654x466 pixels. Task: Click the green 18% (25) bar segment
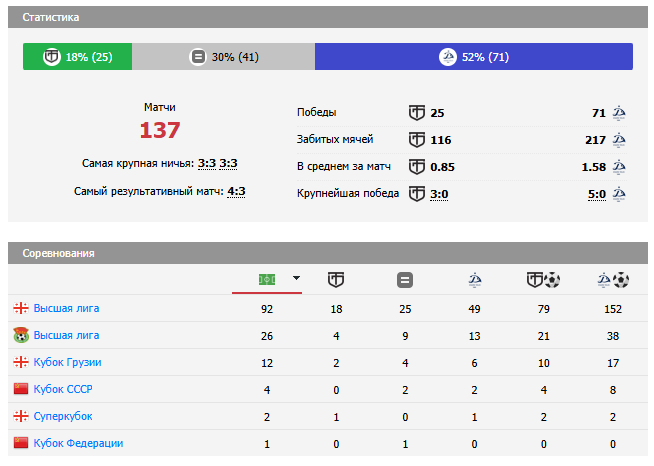tap(77, 57)
